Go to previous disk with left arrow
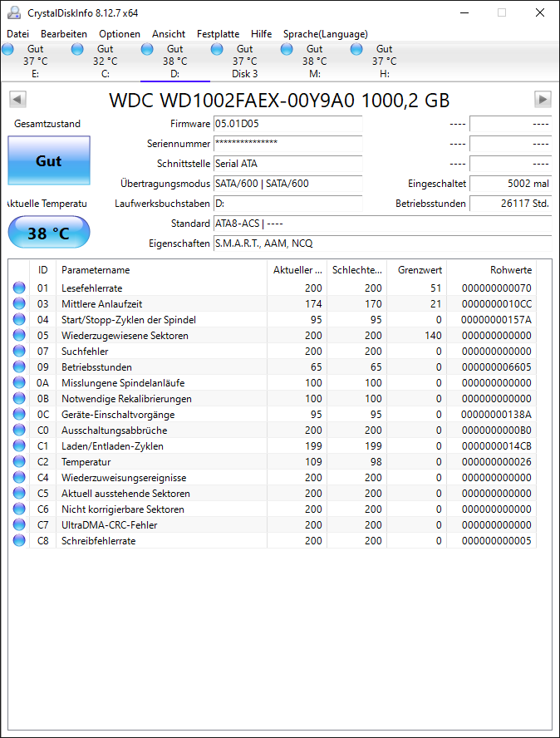The image size is (560, 738). (x=18, y=99)
